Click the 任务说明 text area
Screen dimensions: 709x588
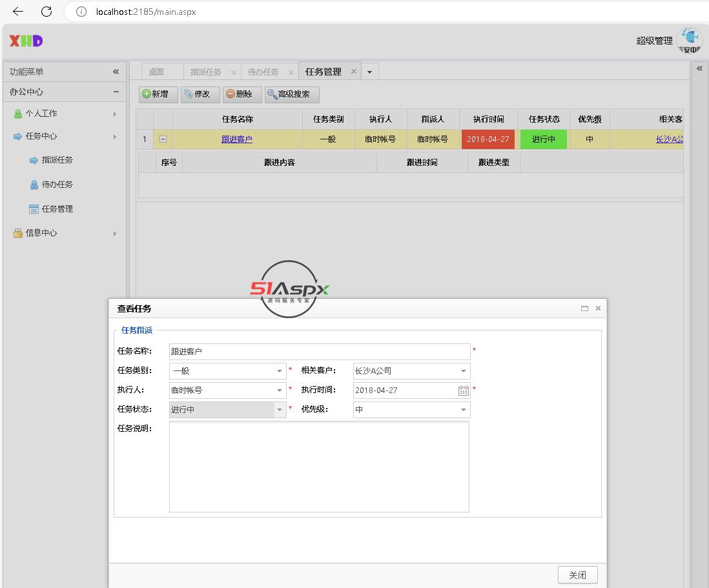[x=319, y=467]
